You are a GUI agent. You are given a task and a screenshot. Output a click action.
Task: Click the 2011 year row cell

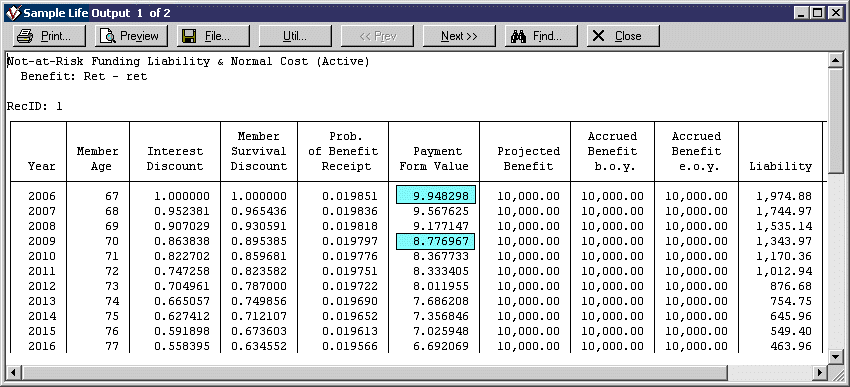click(x=42, y=272)
